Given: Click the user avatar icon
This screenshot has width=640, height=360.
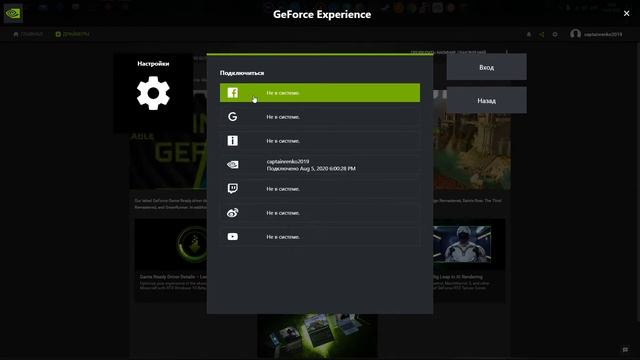Looking at the screenshot, I should 576,34.
